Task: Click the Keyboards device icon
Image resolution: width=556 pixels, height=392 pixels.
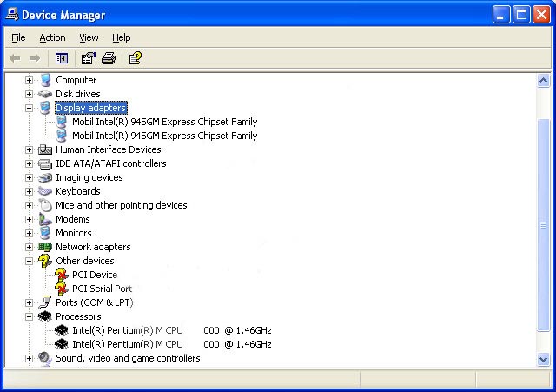Action: pyautogui.click(x=45, y=191)
